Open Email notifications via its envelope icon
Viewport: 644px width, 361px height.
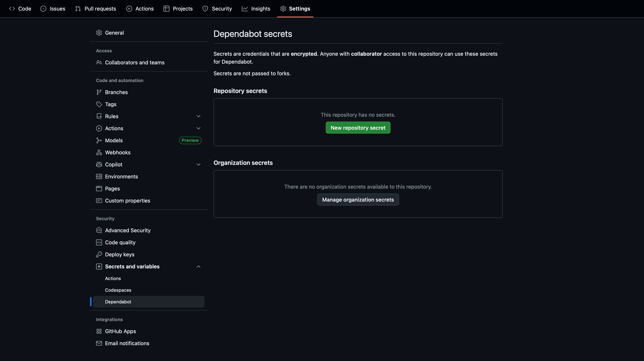[x=99, y=343]
